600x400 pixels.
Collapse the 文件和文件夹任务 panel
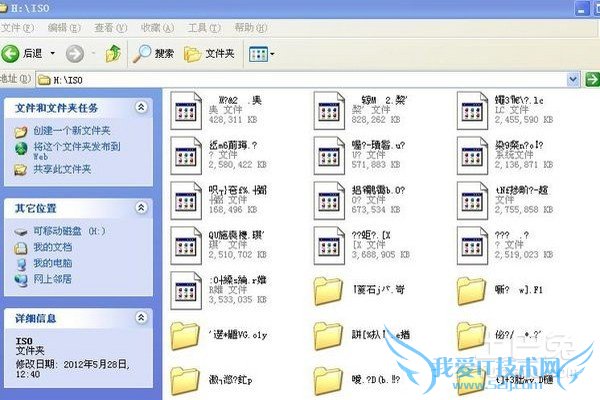coord(141,108)
